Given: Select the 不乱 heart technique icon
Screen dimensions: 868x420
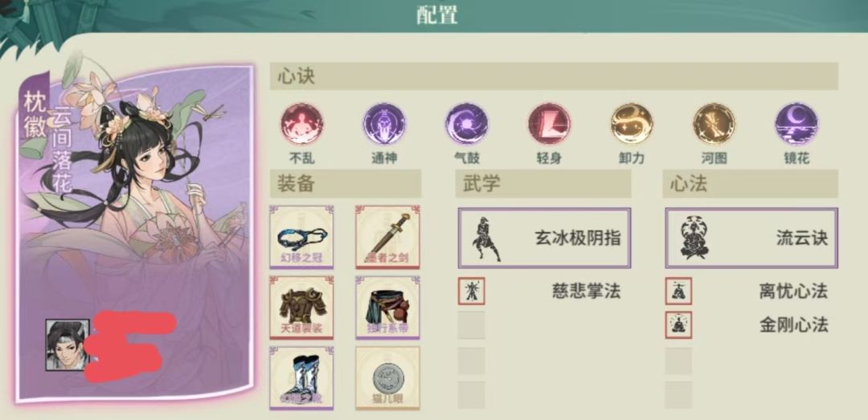Looking at the screenshot, I should tap(301, 124).
